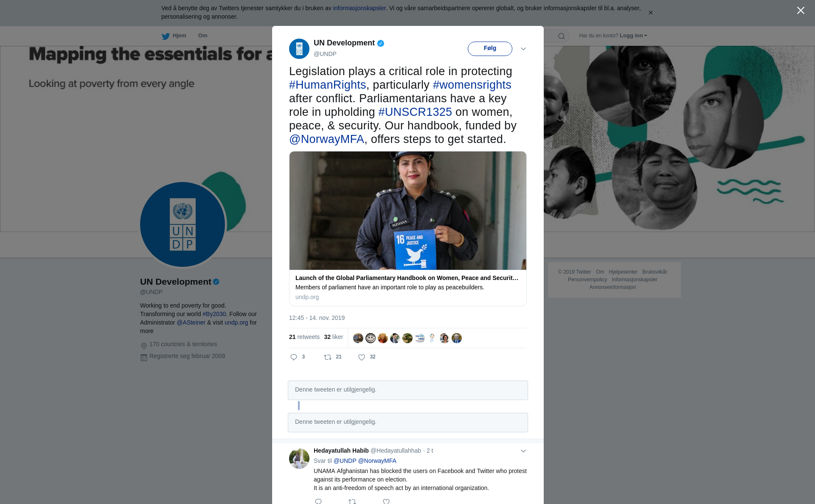Image resolution: width=815 pixels, height=504 pixels.
Task: View the 21 retweets list
Action: point(304,337)
